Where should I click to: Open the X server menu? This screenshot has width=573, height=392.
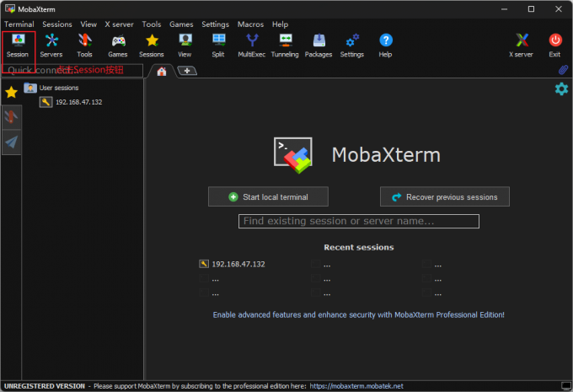pyautogui.click(x=119, y=24)
